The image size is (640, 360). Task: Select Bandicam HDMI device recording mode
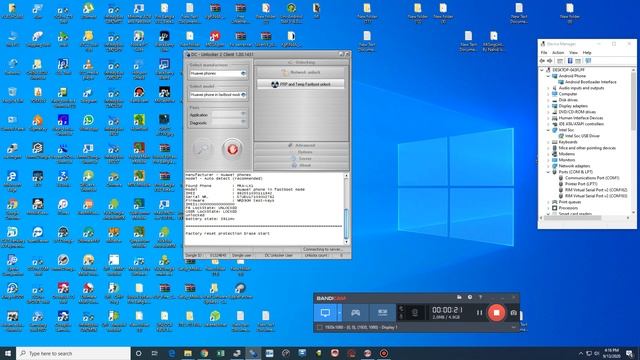pos(382,313)
